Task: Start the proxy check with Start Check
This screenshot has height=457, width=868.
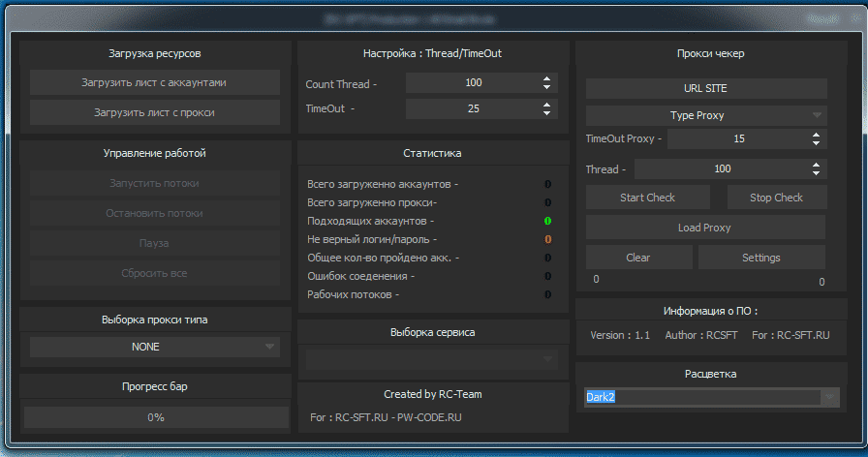Action: click(648, 198)
